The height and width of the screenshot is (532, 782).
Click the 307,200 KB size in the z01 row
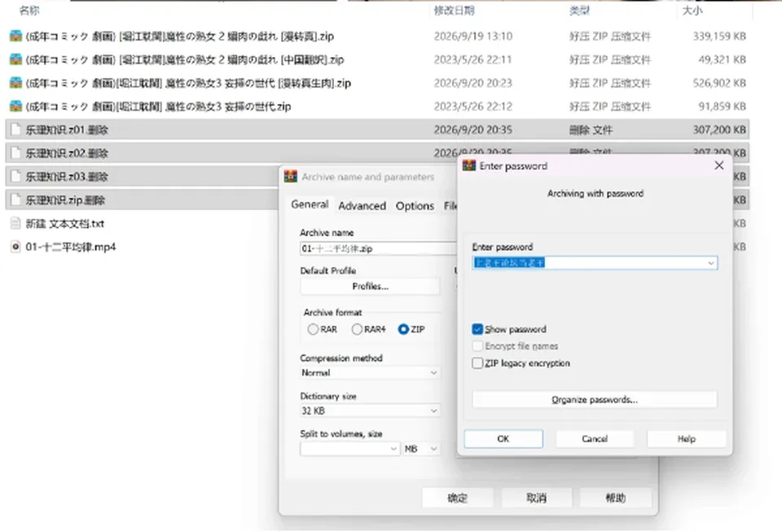click(719, 130)
